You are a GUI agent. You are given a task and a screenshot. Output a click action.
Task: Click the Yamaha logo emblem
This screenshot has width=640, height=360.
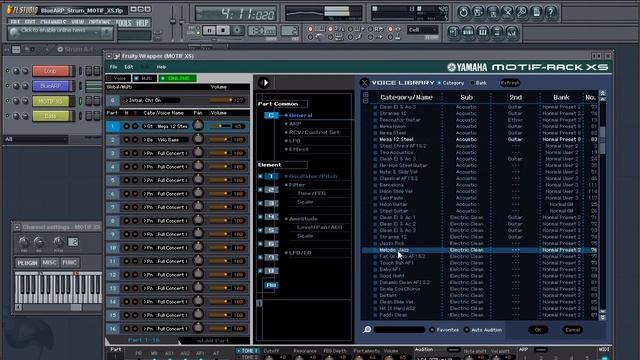coord(451,67)
